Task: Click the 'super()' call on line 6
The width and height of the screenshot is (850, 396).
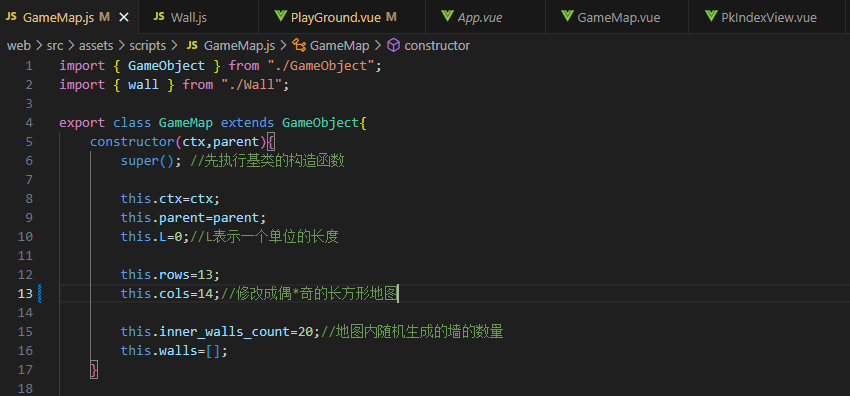Action: click(147, 161)
